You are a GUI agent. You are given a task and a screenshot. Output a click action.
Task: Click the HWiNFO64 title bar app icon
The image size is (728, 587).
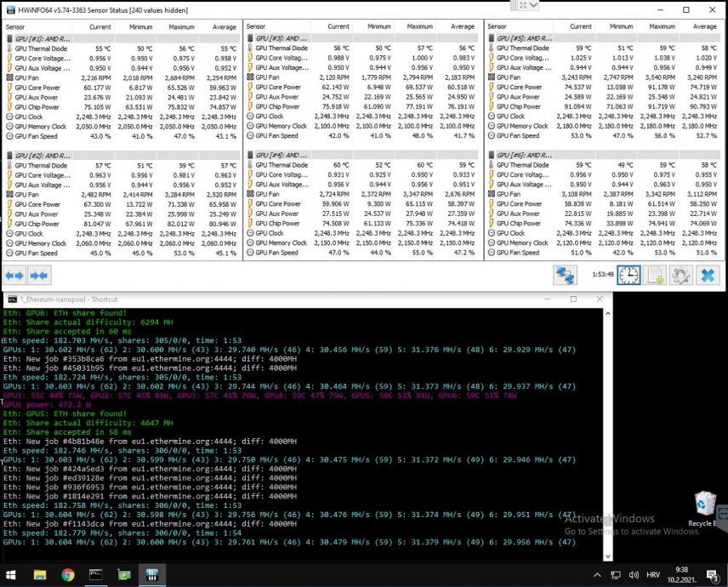11,9
